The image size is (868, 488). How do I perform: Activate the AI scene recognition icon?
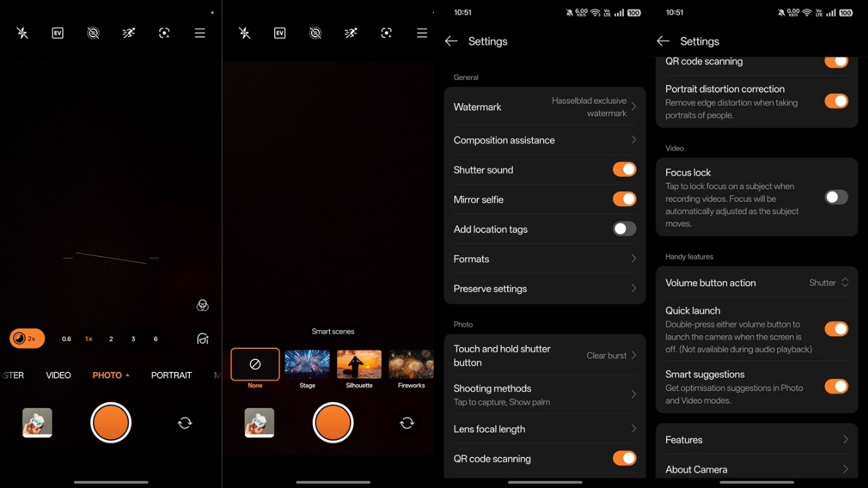pos(164,32)
